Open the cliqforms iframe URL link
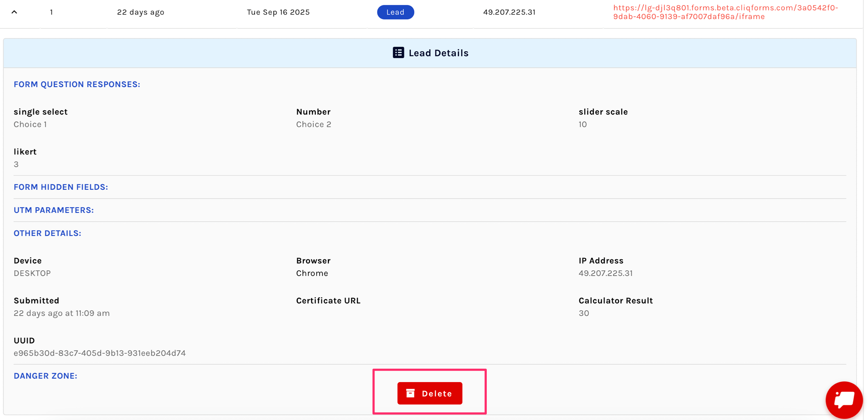The height and width of the screenshot is (420, 868). coord(725,12)
